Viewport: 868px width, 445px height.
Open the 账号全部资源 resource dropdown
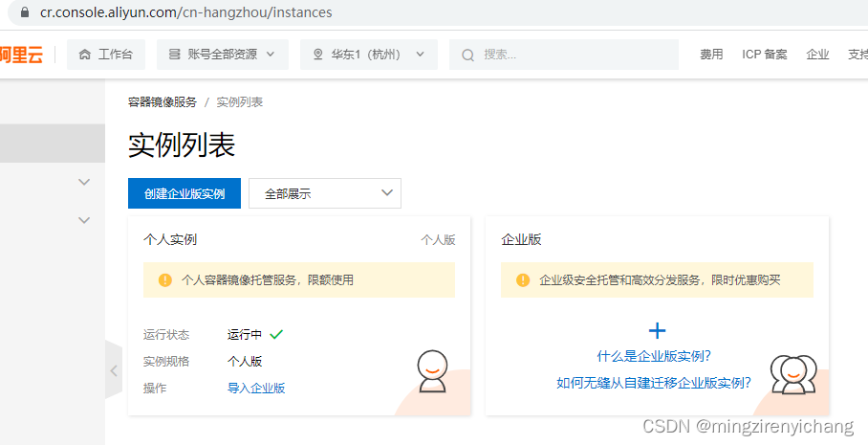223,55
